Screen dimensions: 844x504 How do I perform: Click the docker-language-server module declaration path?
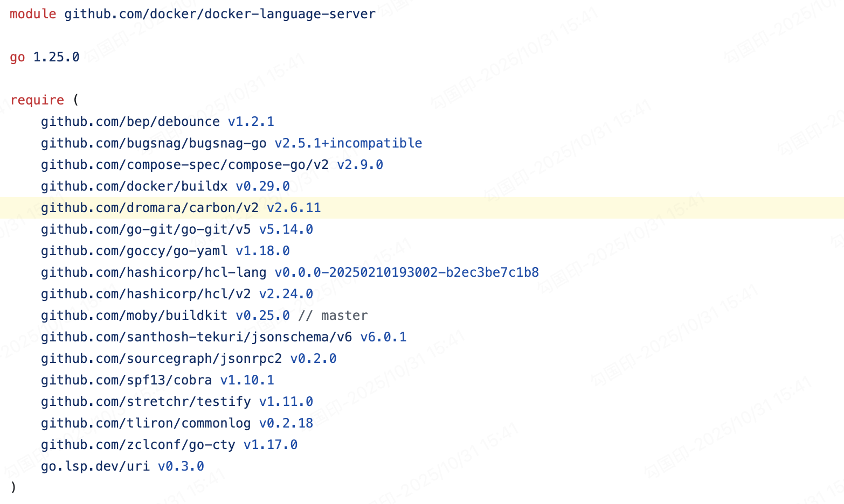point(220,14)
